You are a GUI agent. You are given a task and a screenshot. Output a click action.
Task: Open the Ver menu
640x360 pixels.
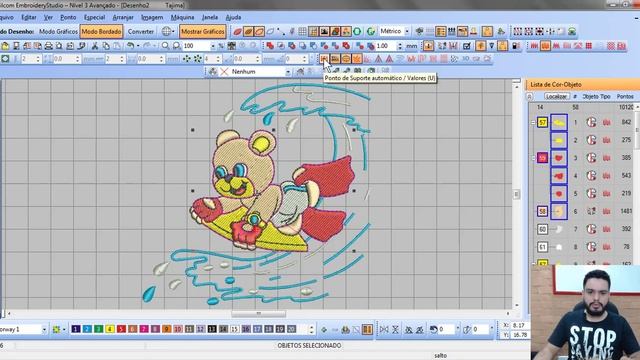coord(48,17)
